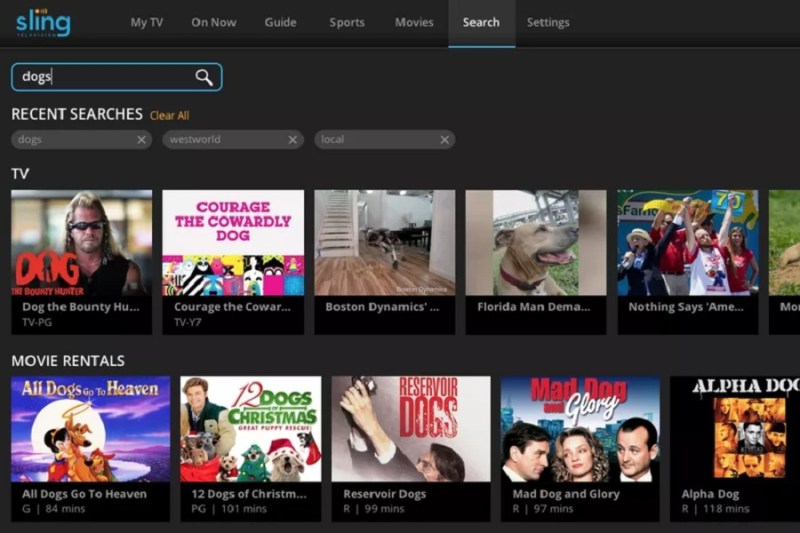Click the Sling logo

click(43, 22)
